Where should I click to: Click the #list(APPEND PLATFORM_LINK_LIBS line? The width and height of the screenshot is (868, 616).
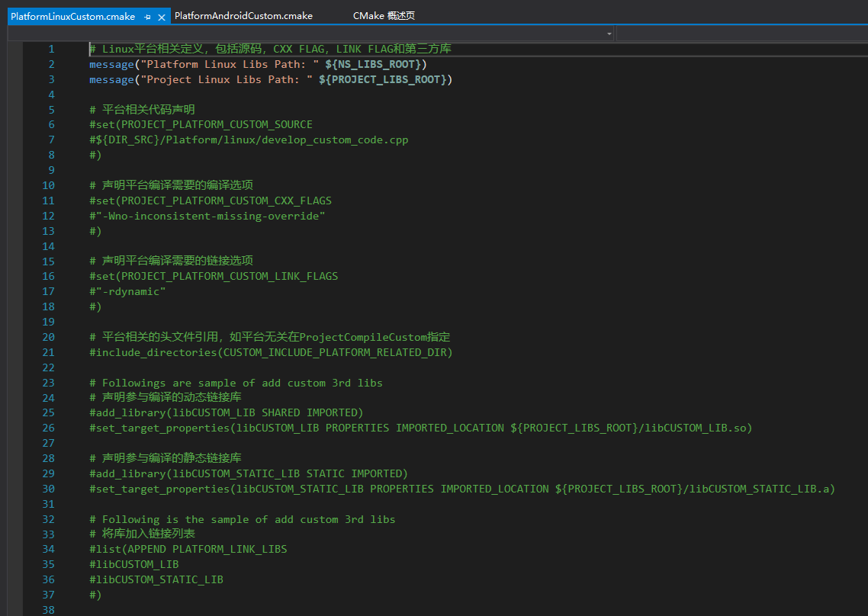tap(188, 549)
